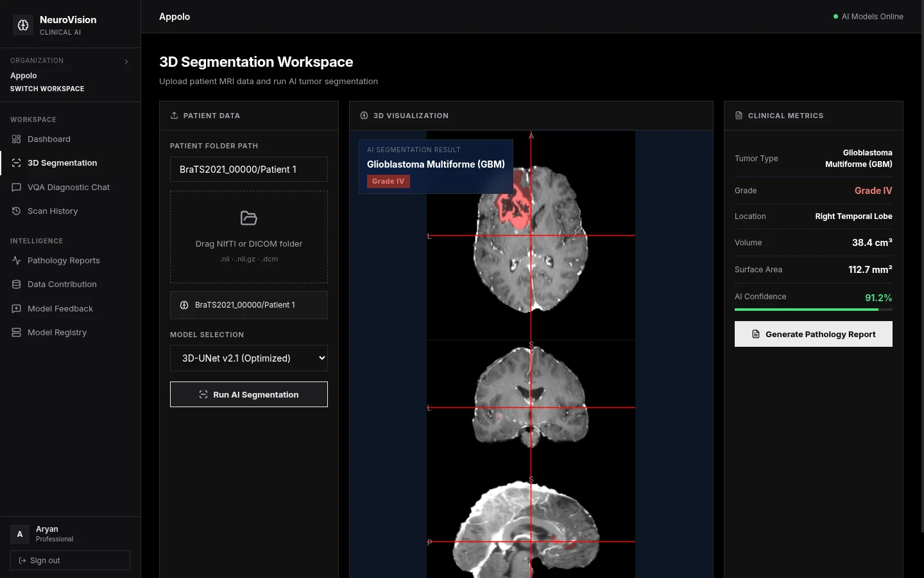Screen dimensions: 924x578
Task: Go to VQA Diagnostic Chat
Action: [71, 188]
